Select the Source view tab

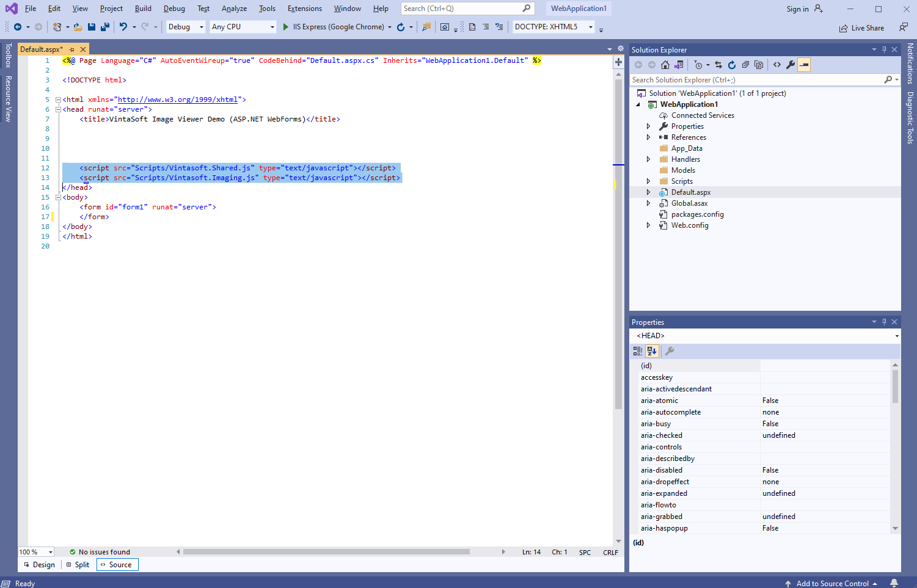[117, 565]
